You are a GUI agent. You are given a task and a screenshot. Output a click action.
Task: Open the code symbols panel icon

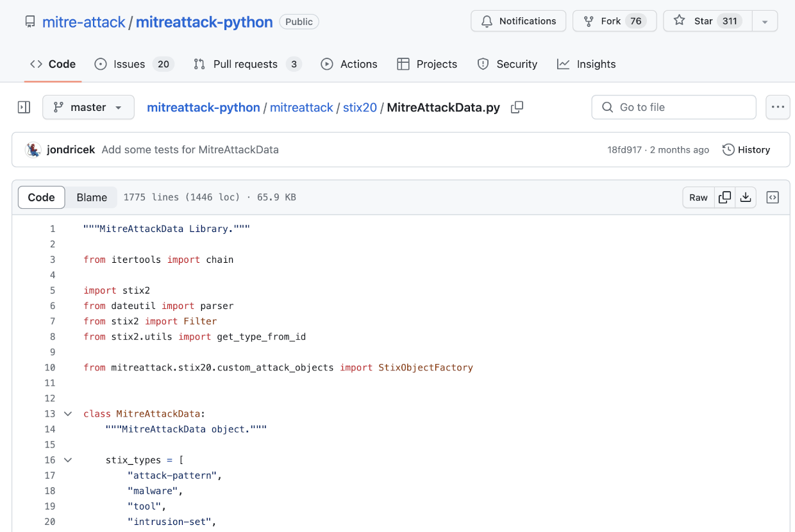[x=773, y=197]
